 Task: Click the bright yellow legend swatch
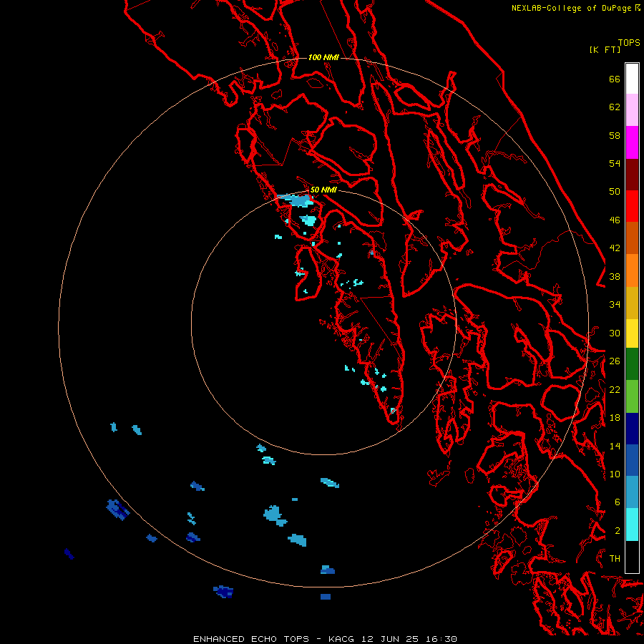pos(632,333)
